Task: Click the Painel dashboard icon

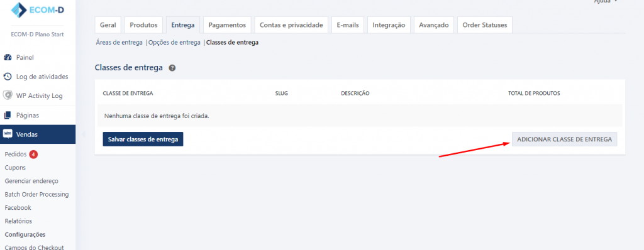Action: [8, 57]
